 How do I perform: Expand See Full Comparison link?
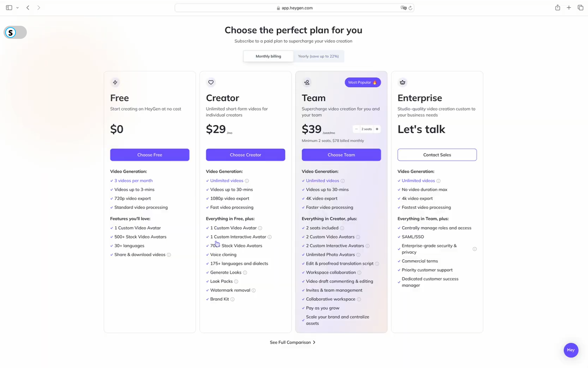click(293, 342)
